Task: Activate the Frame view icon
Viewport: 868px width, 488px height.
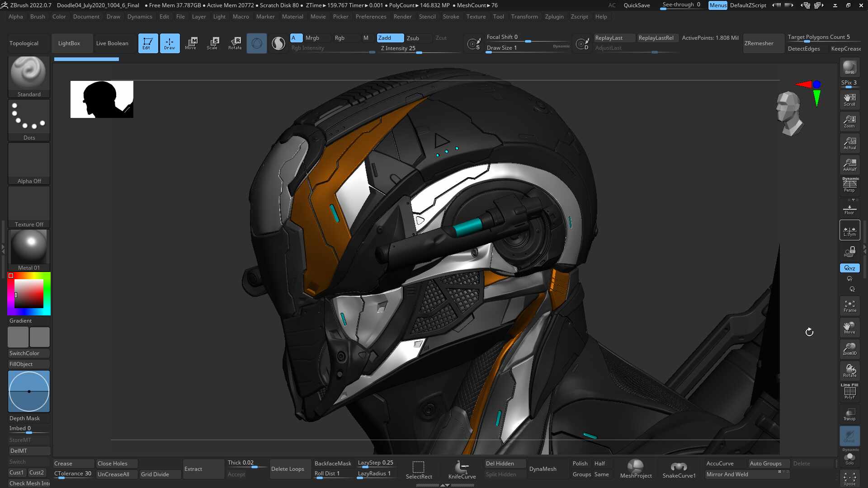Action: coord(849,306)
